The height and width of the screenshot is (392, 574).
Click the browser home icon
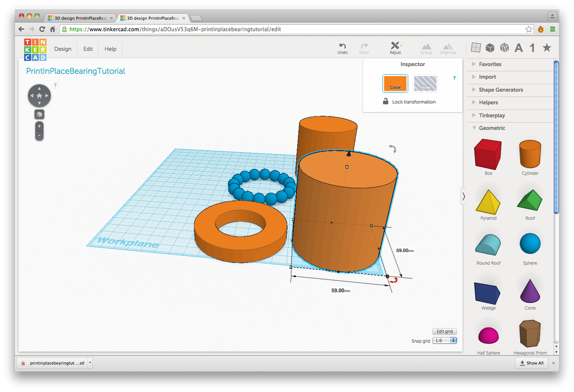52,29
